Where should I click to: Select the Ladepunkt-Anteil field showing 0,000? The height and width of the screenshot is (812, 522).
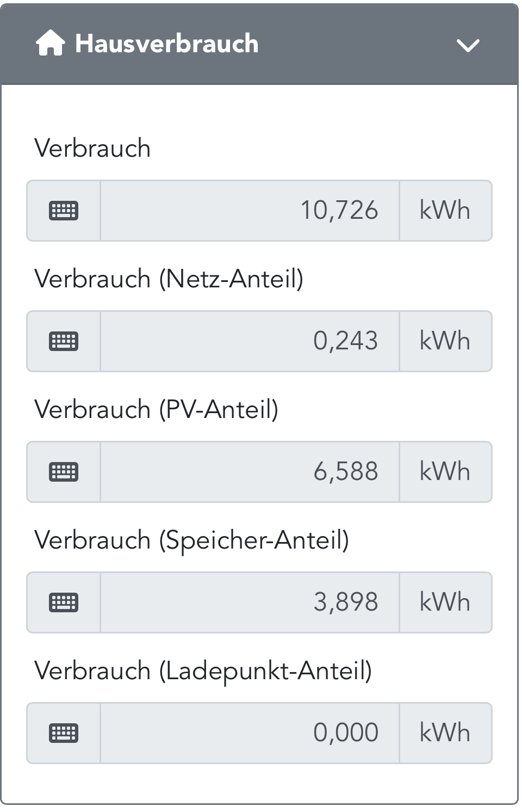point(250,733)
